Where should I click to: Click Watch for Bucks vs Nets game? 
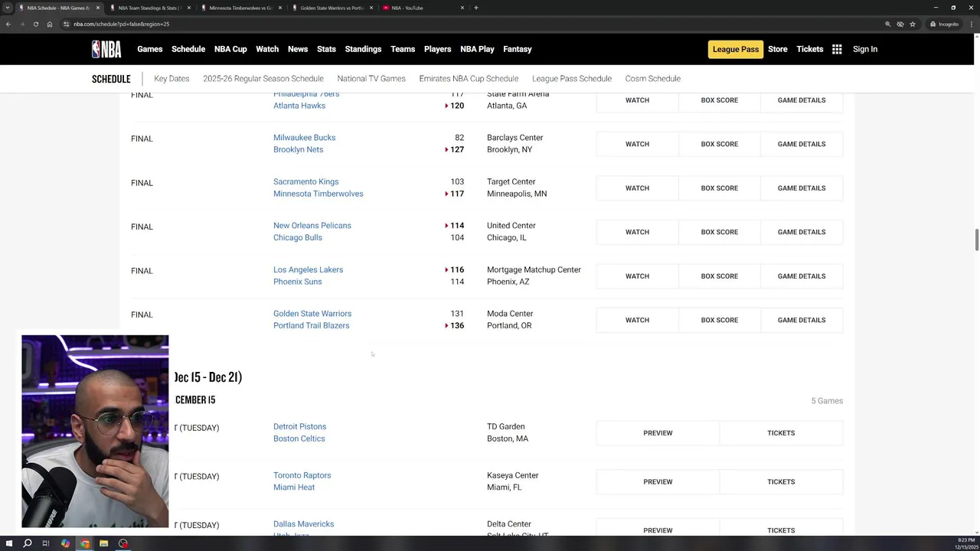tap(637, 144)
